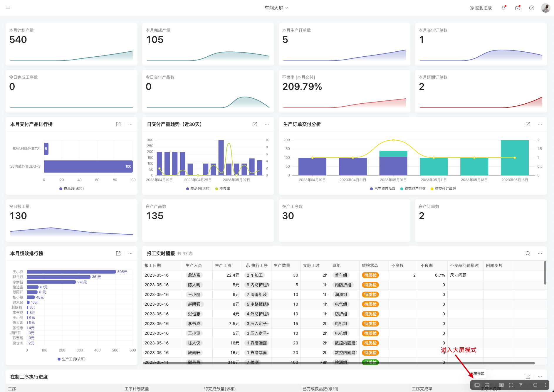Select the 詹达富 personnel tag
Screen dimensions: 554x392
[194, 275]
